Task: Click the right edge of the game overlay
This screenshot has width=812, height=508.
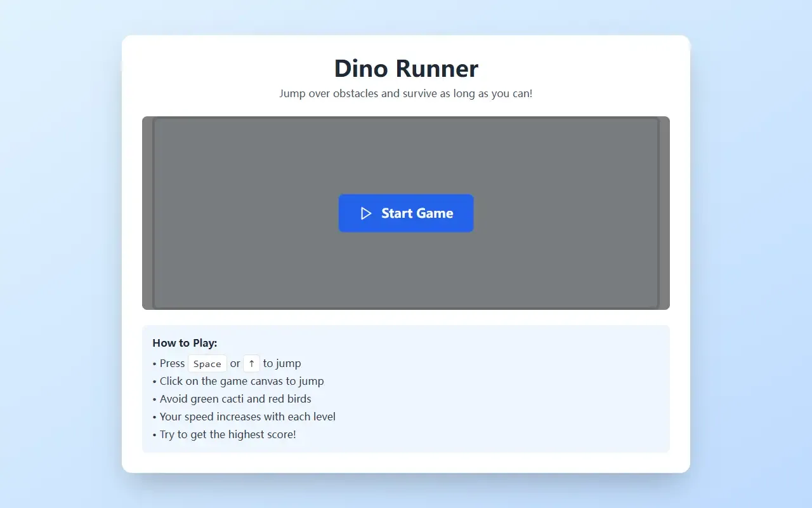Action: pos(665,213)
